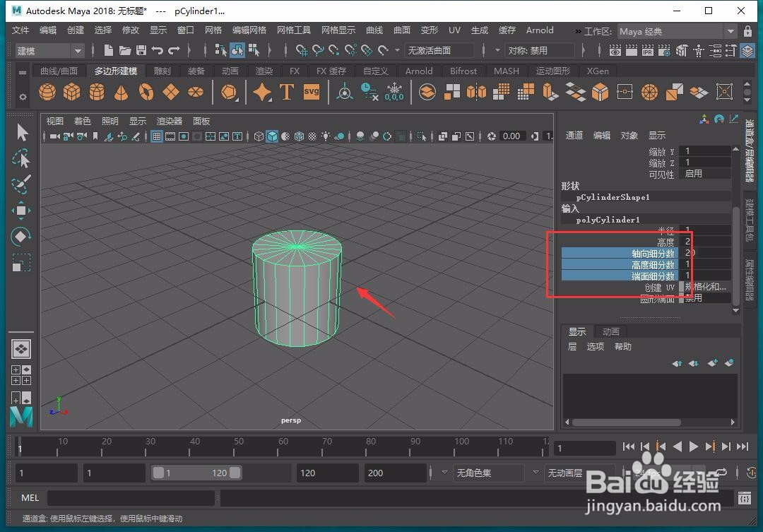Click the playback range slider bar
Viewport: 763px width, 532px height.
(x=196, y=473)
